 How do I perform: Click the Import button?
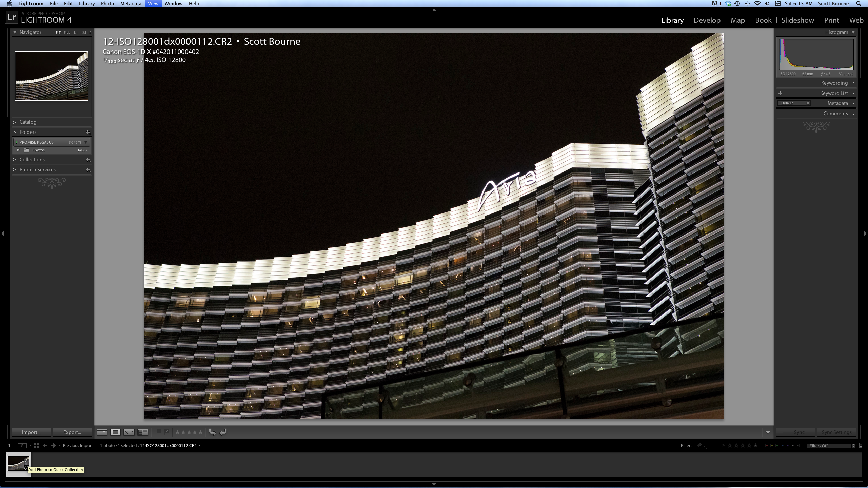(x=31, y=432)
